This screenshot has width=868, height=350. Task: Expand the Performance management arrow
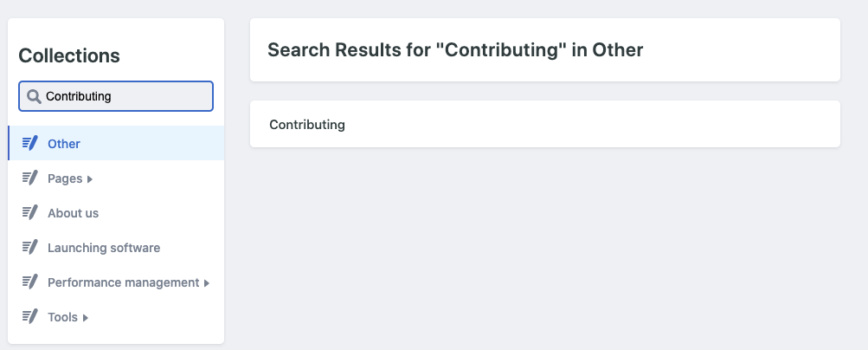tap(207, 283)
